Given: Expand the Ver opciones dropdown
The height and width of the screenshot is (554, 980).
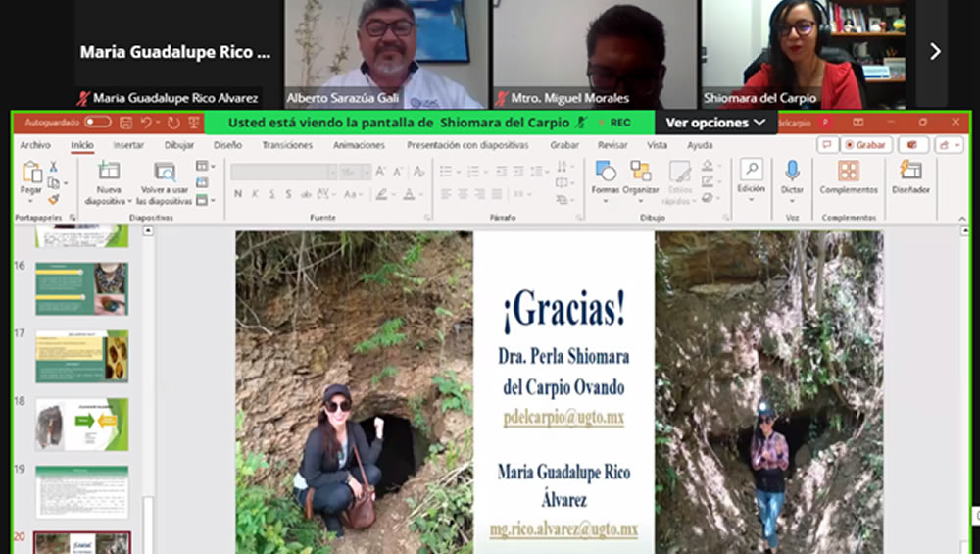Looking at the screenshot, I should click(715, 123).
